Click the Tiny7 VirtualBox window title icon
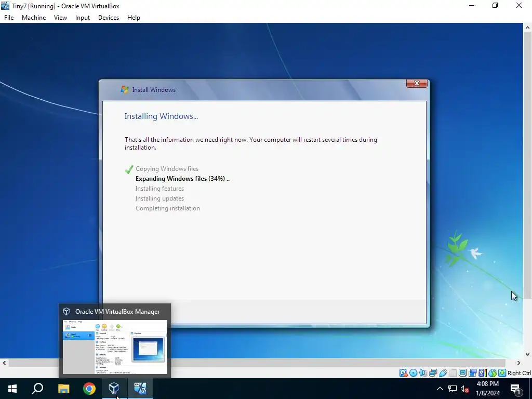Image resolution: width=532 pixels, height=399 pixels. point(5,6)
